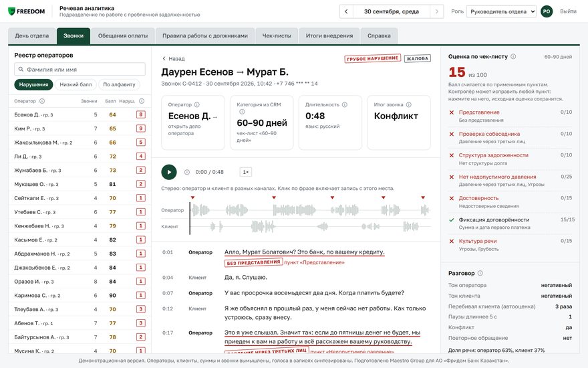Go back with Назад link
588x368 pixels.
coord(173,59)
